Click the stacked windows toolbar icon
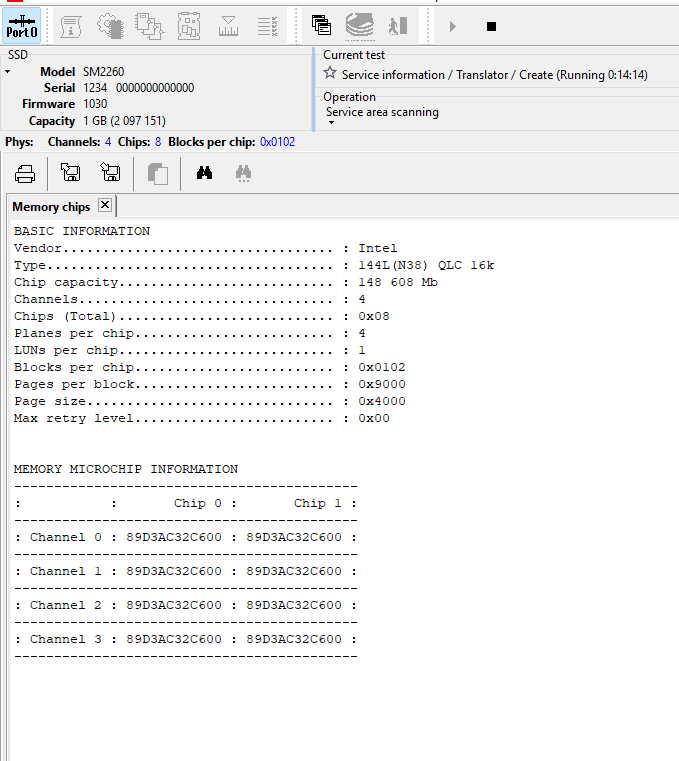The height and width of the screenshot is (761, 679). (x=321, y=25)
